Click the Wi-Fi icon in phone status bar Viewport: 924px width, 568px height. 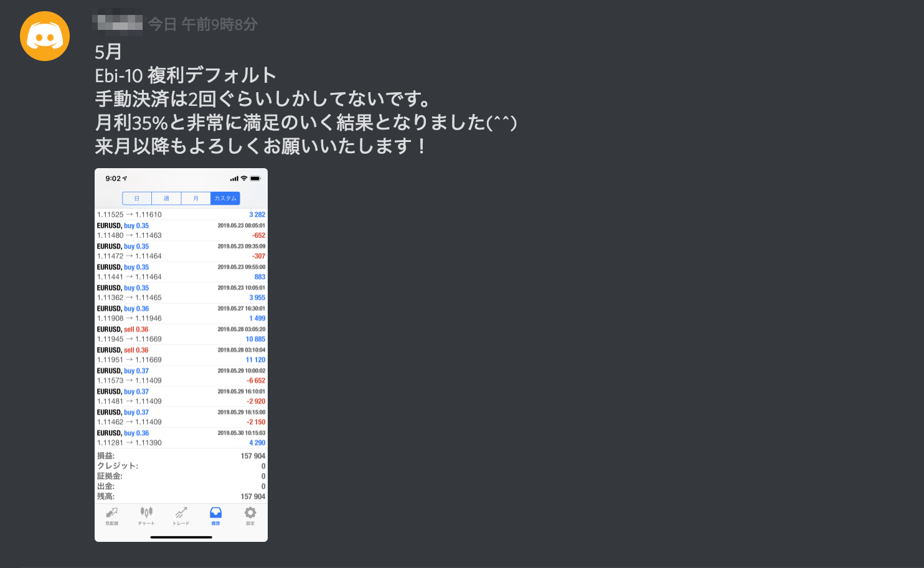pos(244,179)
